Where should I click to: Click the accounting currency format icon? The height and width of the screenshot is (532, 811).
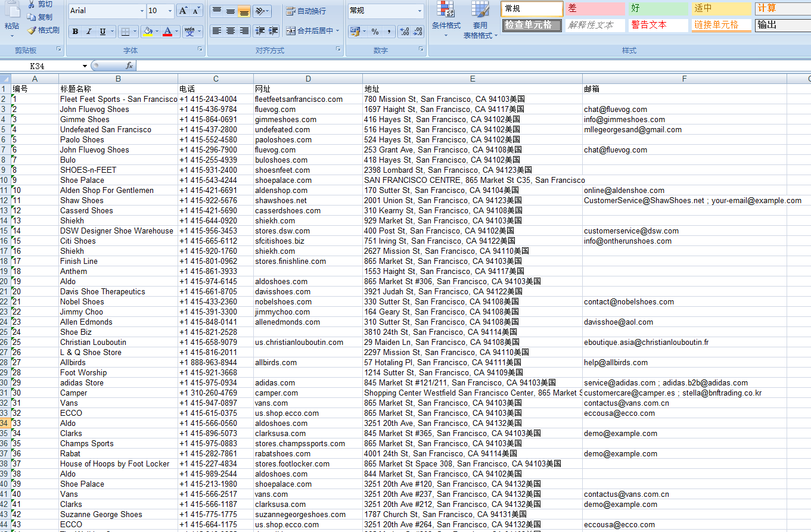355,32
